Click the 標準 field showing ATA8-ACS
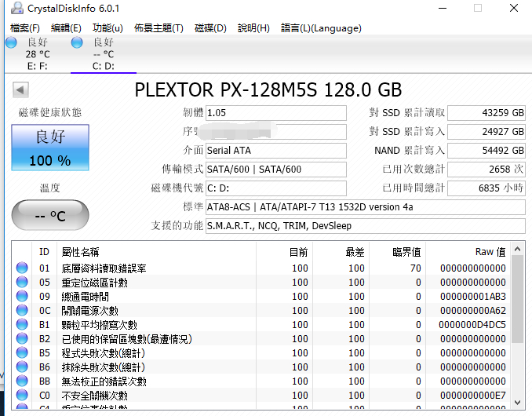The image size is (532, 416). pyautogui.click(x=366, y=207)
